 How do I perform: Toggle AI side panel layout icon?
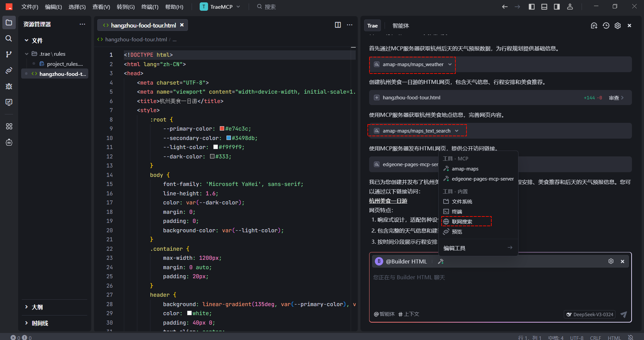(x=557, y=7)
